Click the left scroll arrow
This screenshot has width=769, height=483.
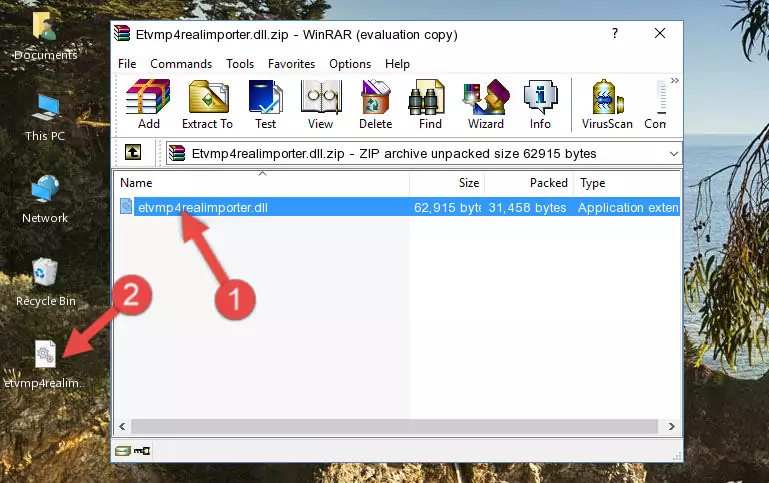point(123,427)
